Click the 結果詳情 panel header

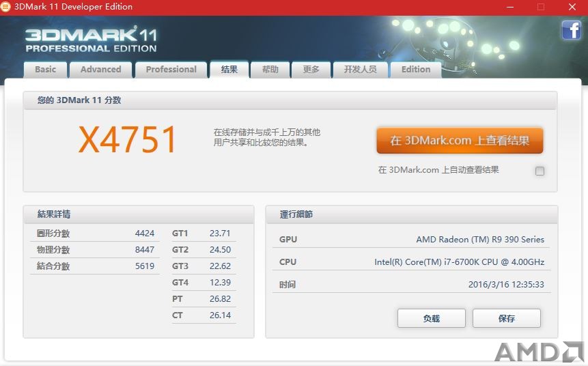tap(139, 214)
